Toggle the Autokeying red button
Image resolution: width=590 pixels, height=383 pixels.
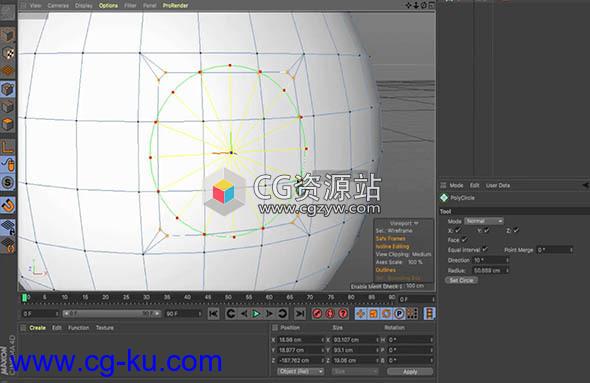(x=330, y=313)
